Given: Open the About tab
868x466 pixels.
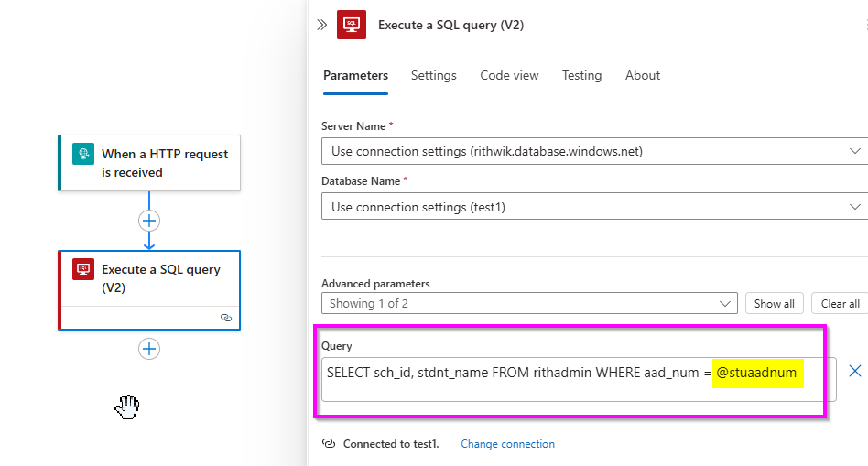Looking at the screenshot, I should 643,75.
